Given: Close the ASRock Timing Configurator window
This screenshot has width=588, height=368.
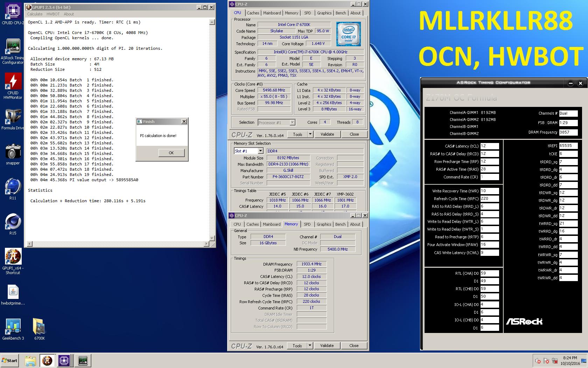Looking at the screenshot, I should 580,83.
